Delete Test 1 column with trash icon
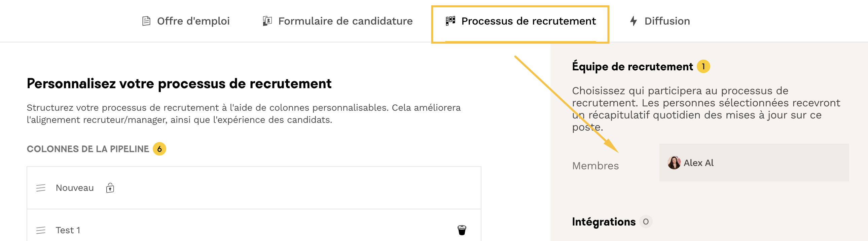This screenshot has width=868, height=241. pyautogui.click(x=462, y=230)
